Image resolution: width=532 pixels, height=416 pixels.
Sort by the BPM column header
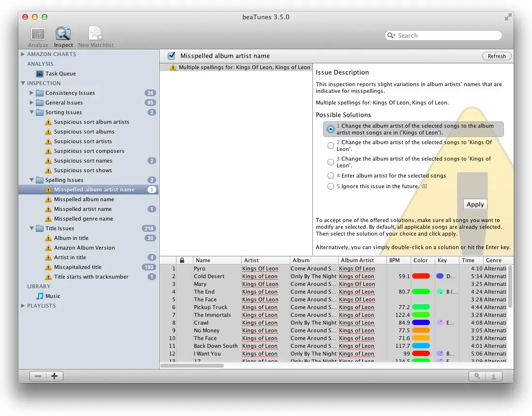coord(399,260)
